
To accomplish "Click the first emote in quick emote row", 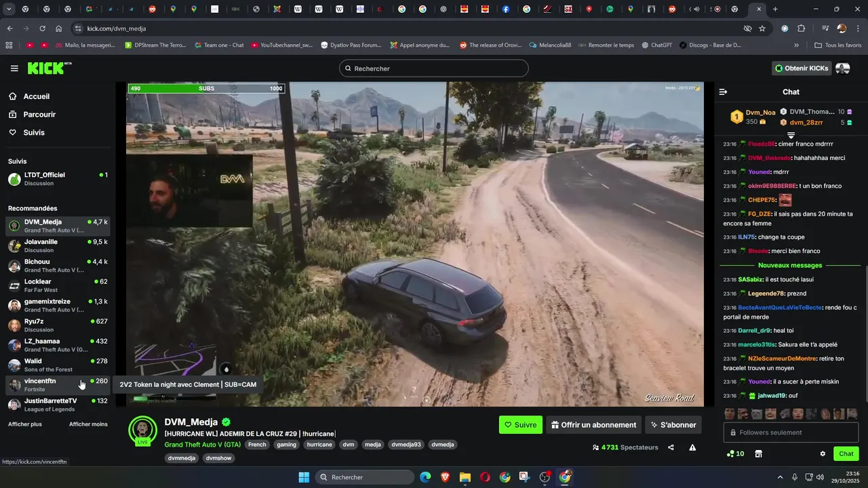I will (x=730, y=413).
